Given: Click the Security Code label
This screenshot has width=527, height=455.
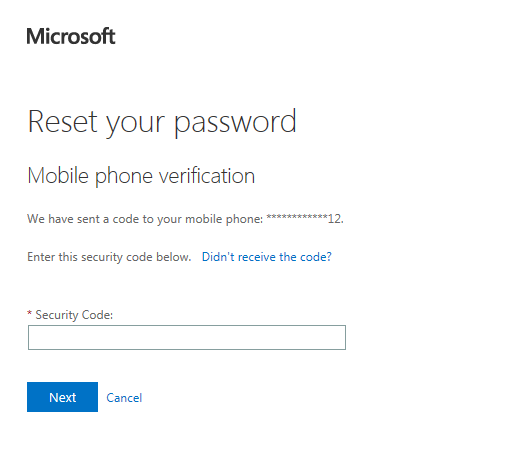Looking at the screenshot, I should [74, 315].
